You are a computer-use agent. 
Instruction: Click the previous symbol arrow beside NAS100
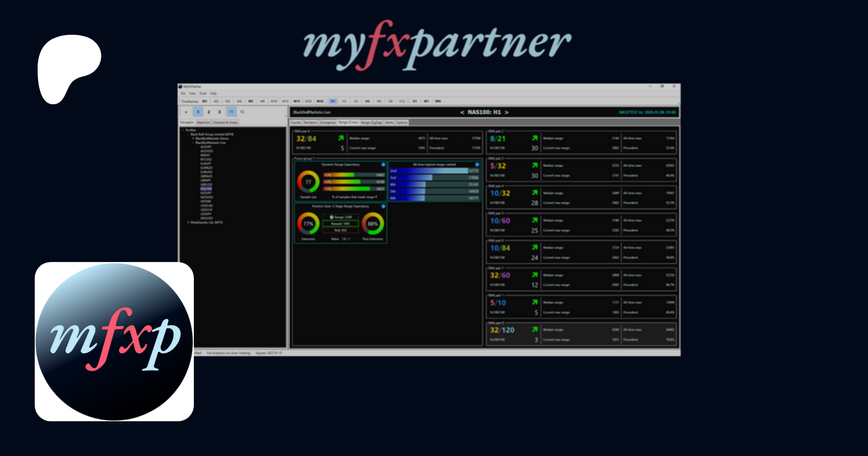click(x=462, y=112)
